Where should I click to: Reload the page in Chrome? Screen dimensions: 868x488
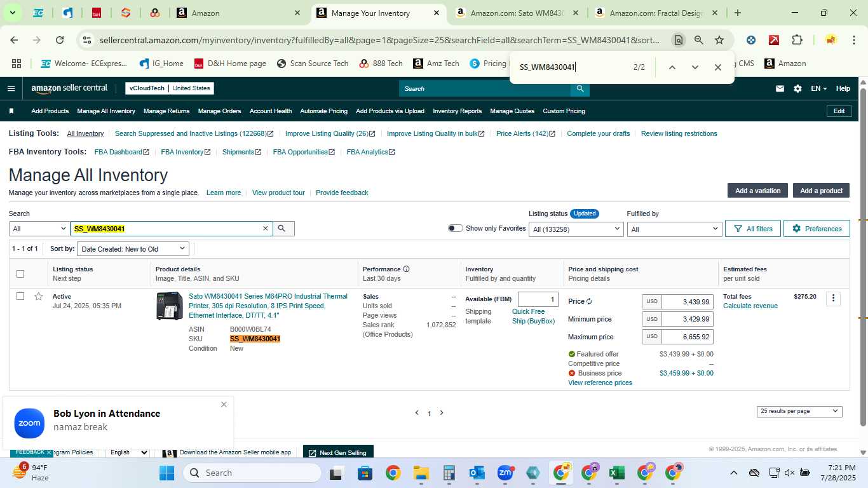click(x=60, y=40)
